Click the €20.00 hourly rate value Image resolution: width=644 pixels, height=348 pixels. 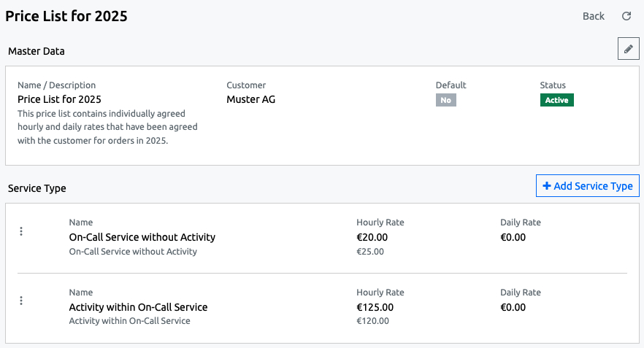tap(372, 237)
